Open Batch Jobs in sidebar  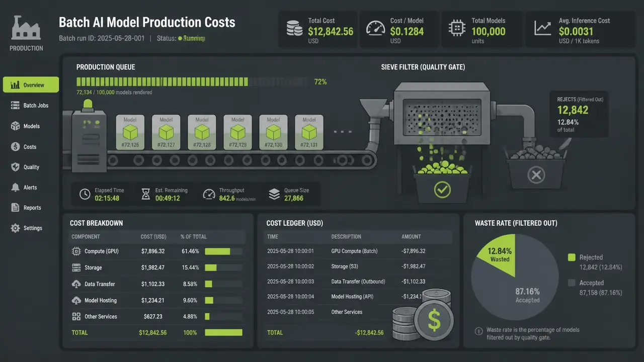(x=31, y=106)
